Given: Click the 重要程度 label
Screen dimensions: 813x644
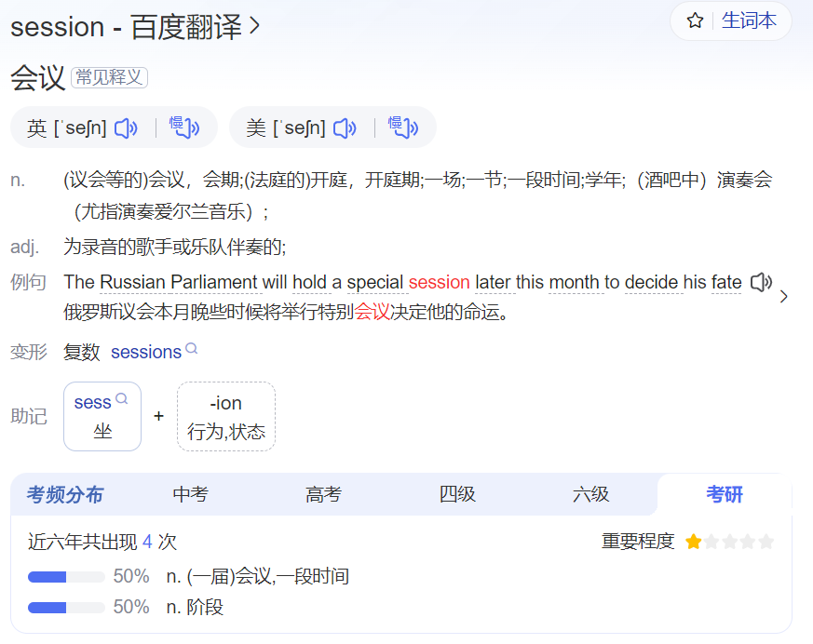Looking at the screenshot, I should (638, 542).
